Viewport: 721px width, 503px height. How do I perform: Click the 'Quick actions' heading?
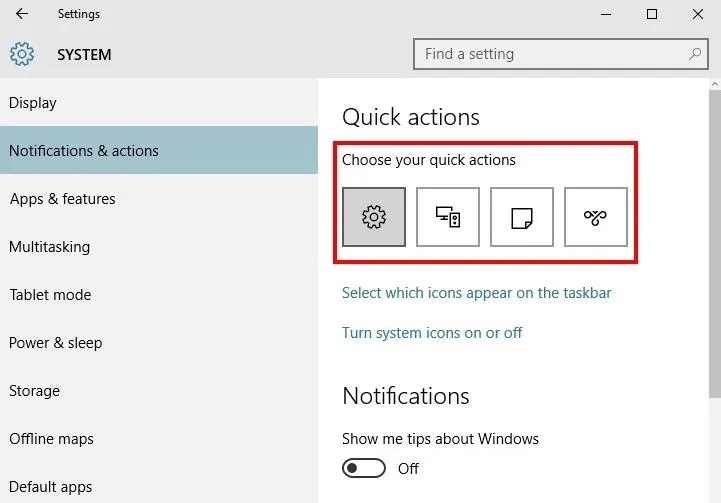coord(411,117)
